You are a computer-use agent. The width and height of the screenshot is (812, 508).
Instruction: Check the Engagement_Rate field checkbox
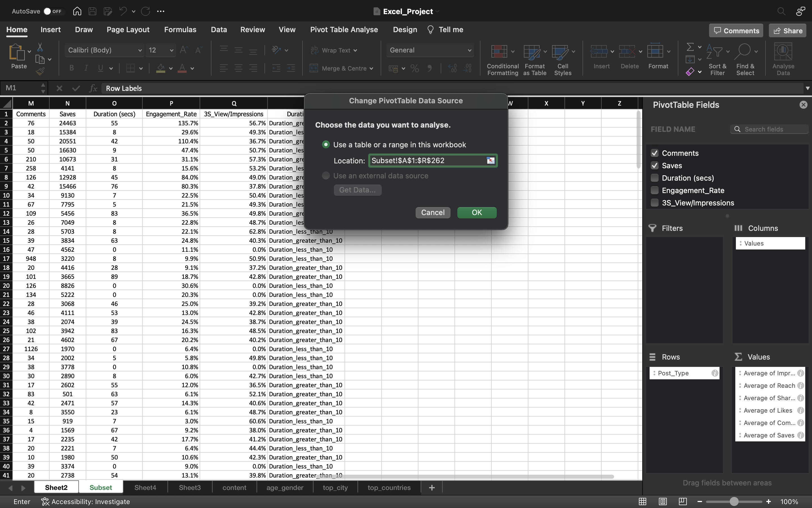click(654, 190)
